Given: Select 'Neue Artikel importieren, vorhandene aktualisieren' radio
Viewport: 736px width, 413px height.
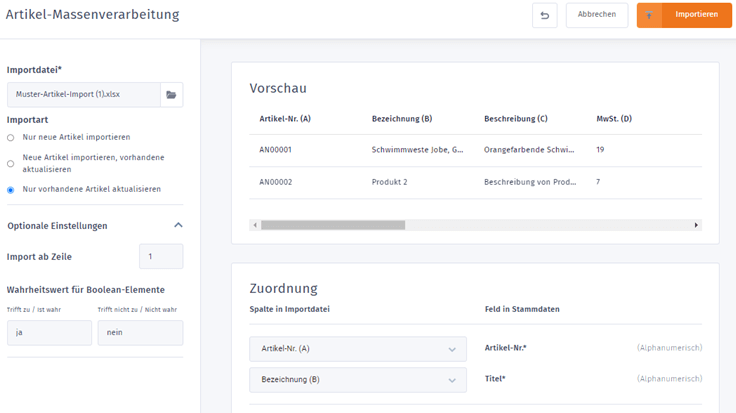Looking at the screenshot, I should [x=10, y=164].
